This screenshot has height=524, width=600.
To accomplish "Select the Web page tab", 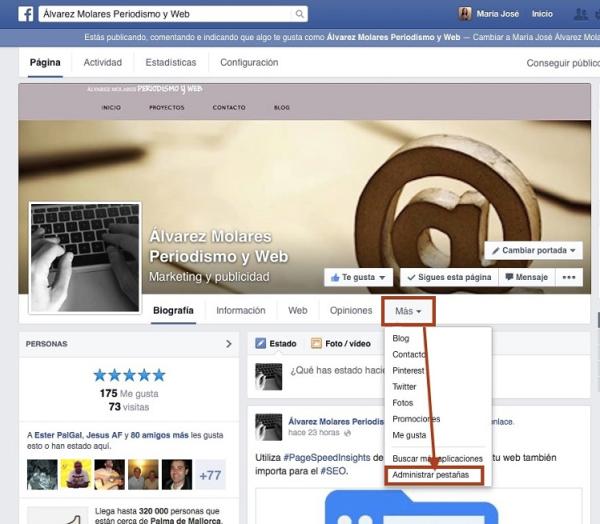I will coord(298,310).
